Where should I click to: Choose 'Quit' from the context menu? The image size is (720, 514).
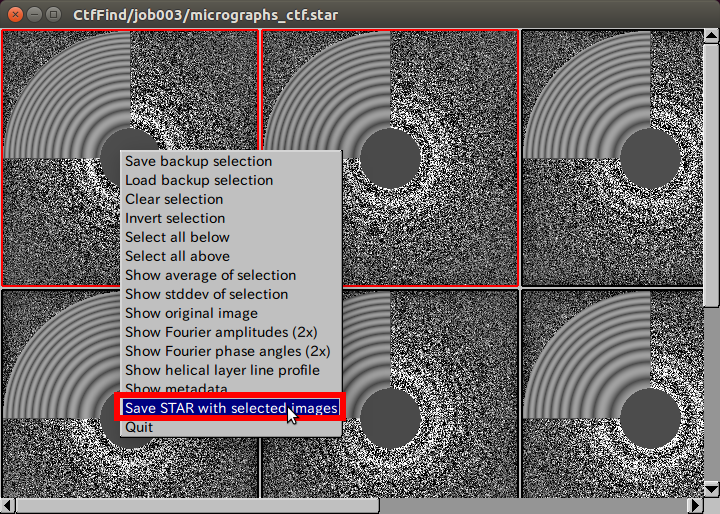coord(140,427)
